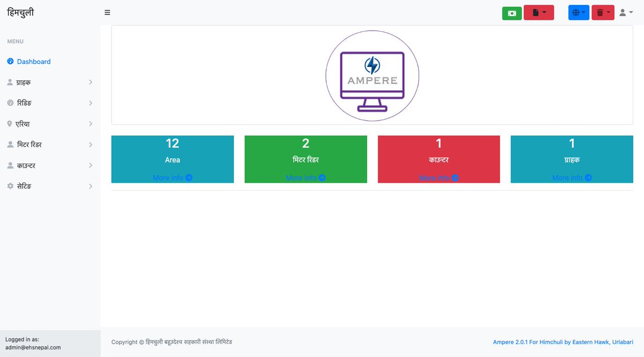Image resolution: width=644 pixels, height=357 pixels.
Task: Toggle the hamburger sidebar menu
Action: 107,13
